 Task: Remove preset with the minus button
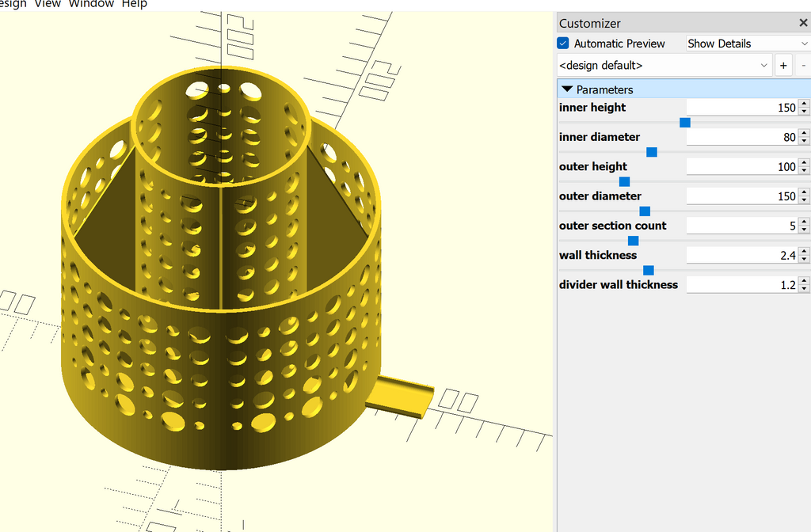point(803,66)
